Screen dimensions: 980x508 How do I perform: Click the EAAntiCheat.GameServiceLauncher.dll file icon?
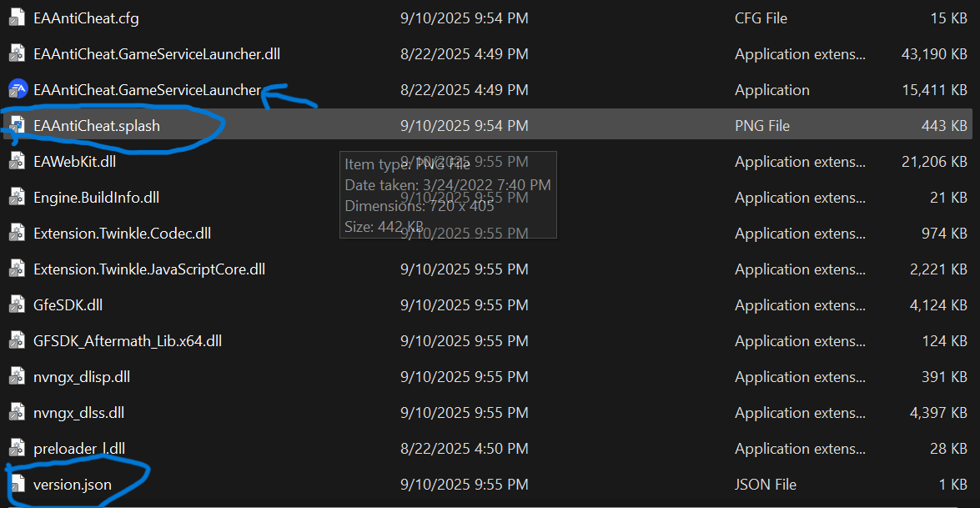pos(18,54)
